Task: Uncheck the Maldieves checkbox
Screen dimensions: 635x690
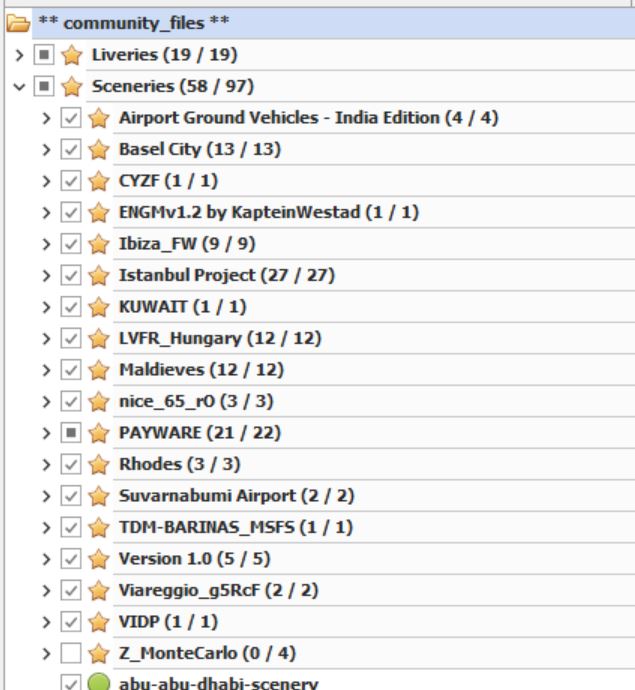Action: [71, 370]
